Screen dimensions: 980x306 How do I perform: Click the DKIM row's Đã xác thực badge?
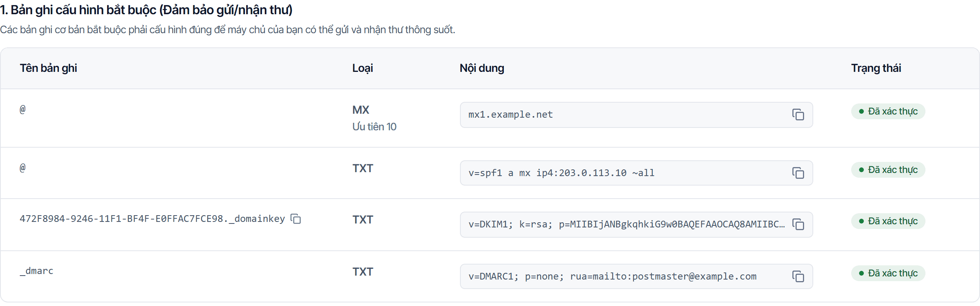pyautogui.click(x=888, y=221)
